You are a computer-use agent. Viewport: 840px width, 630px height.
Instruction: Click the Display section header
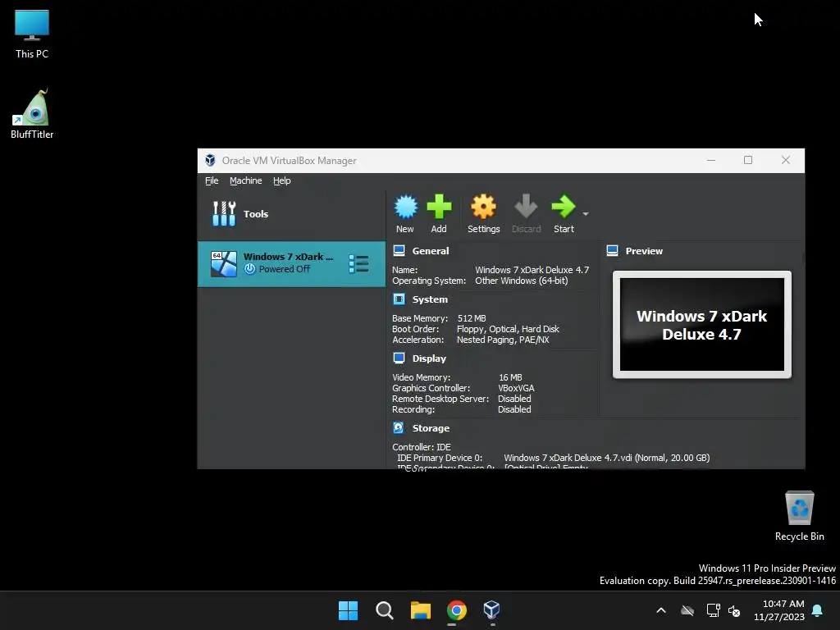tap(428, 358)
